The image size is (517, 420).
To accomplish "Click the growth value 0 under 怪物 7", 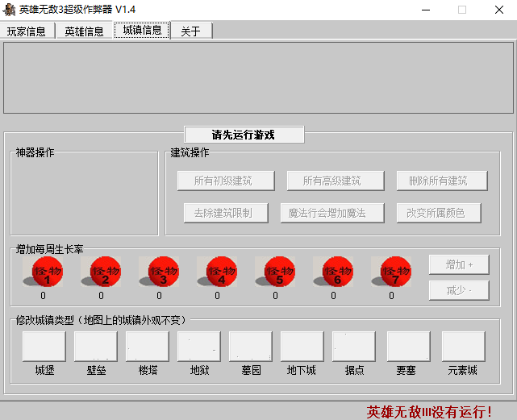I will [391, 295].
